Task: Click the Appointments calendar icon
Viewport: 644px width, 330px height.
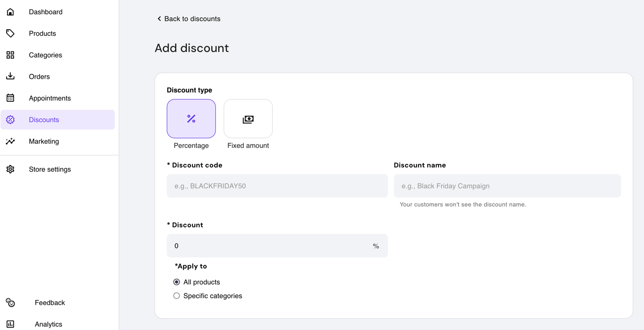Action: click(x=10, y=98)
